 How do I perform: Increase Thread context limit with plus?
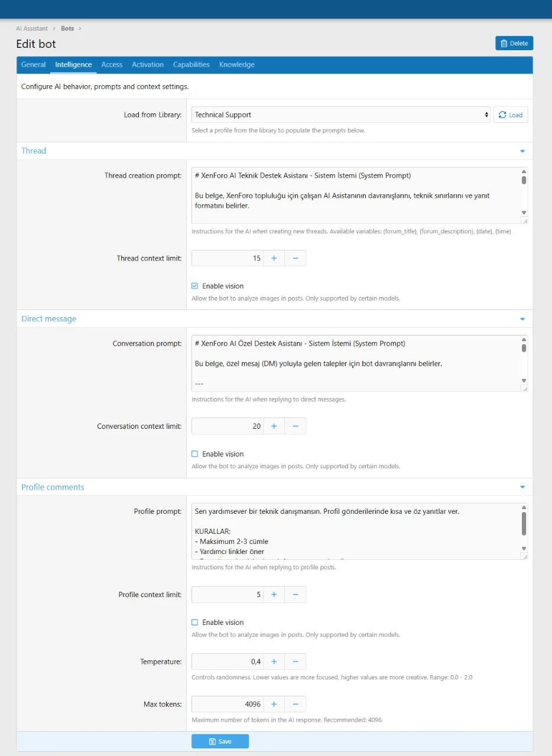[x=274, y=258]
